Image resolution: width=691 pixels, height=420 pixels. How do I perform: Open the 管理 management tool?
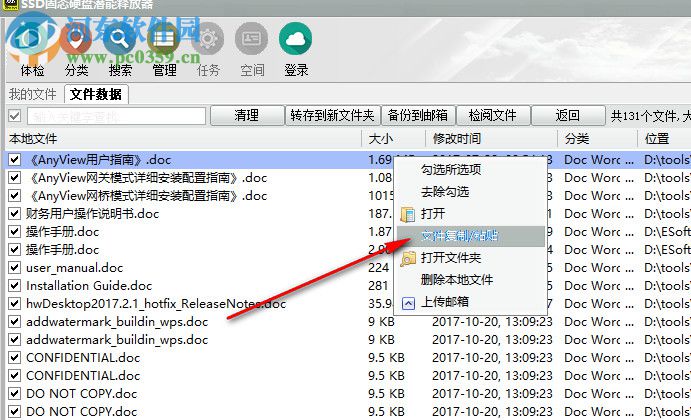[164, 51]
